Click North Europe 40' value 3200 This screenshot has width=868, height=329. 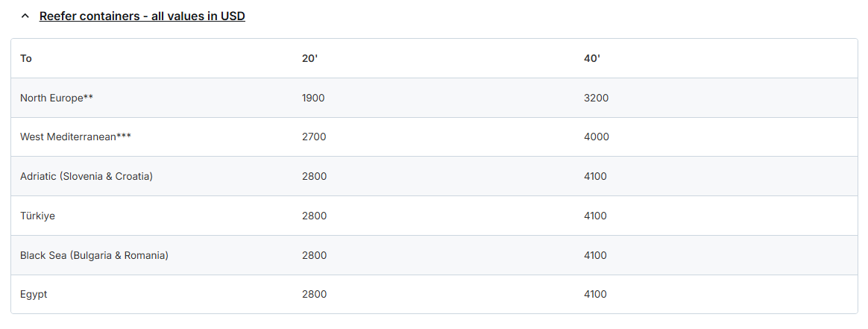596,98
